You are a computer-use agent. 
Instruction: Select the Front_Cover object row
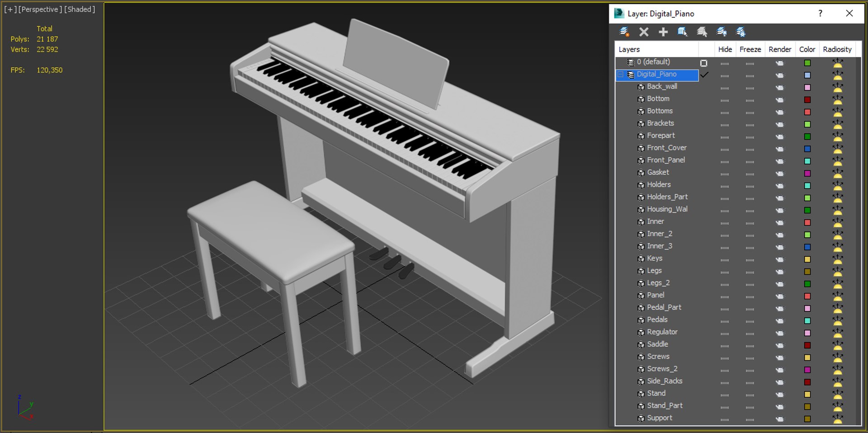click(x=666, y=148)
